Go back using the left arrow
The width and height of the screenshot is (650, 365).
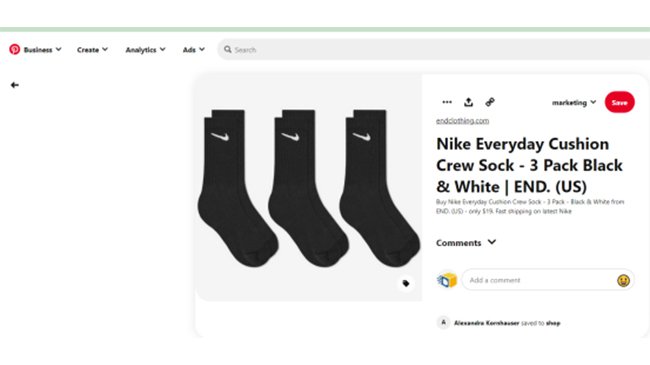[15, 85]
